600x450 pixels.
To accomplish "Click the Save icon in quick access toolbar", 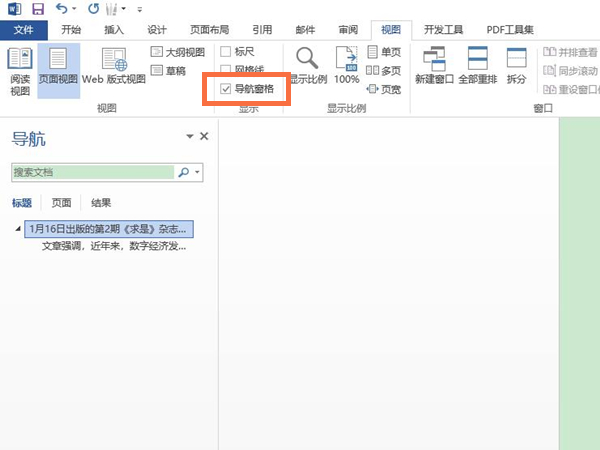I will click(x=38, y=8).
